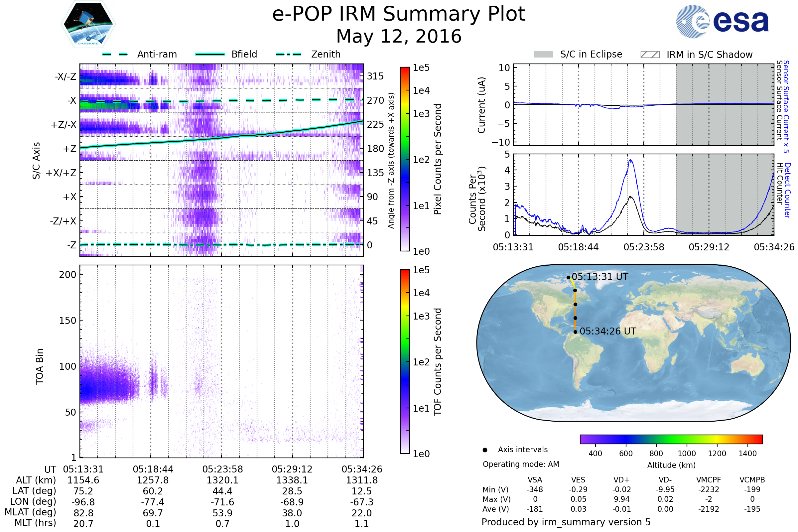Screen dimensions: 798x532
Task: Click the Detect Counter peak near 05:23
Action: [630, 160]
